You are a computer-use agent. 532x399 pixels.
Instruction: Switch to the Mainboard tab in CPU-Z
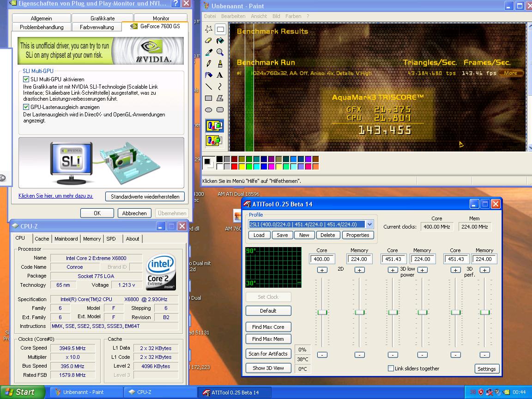pyautogui.click(x=66, y=239)
